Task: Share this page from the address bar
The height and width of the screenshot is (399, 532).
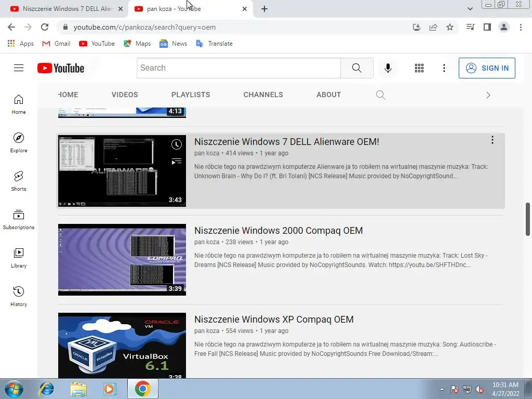Action: tap(433, 27)
